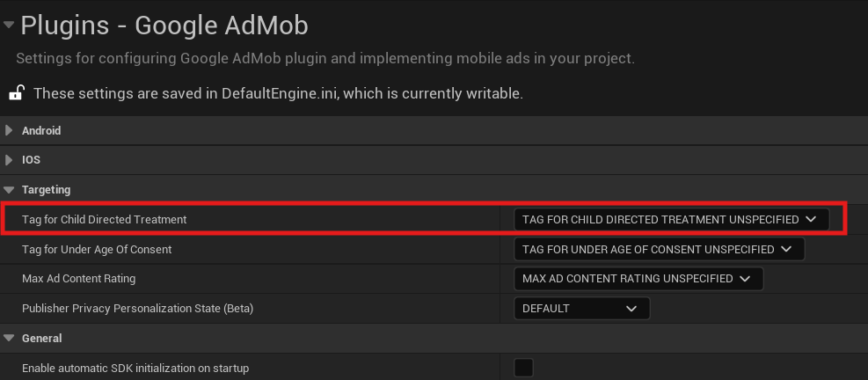The width and height of the screenshot is (868, 380).
Task: Open Max Ad Content Rating dropdown
Action: click(x=638, y=279)
